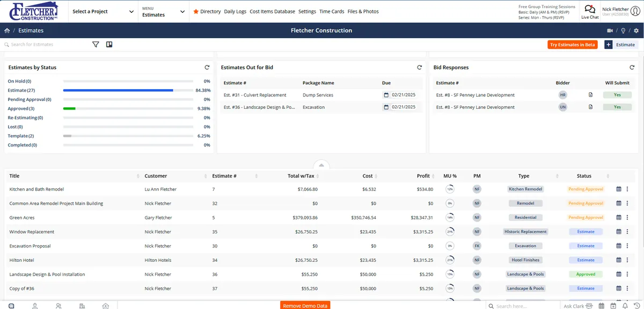Open more options for Copy of #36
Image resolution: width=644 pixels, height=309 pixels.
[x=627, y=288]
